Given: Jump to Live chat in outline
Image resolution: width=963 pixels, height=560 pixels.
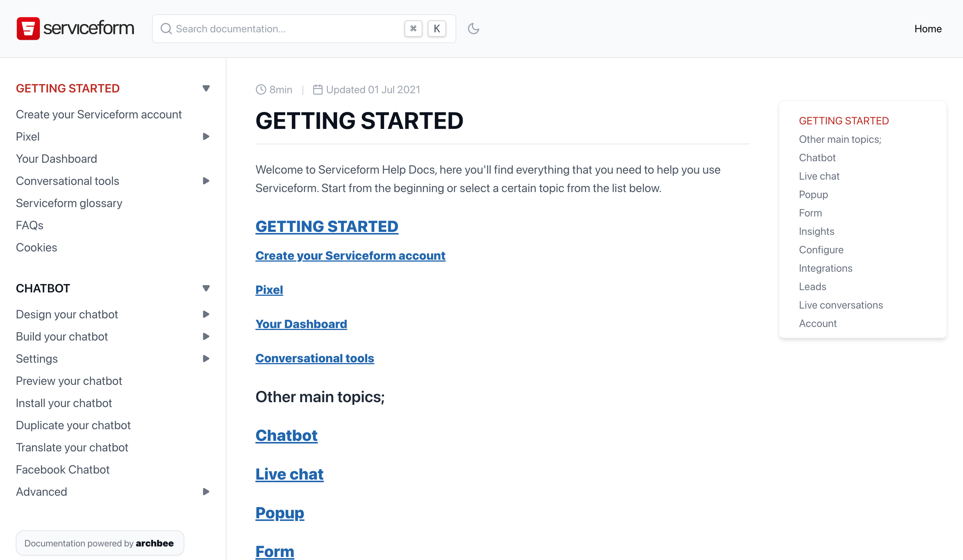Looking at the screenshot, I should (x=819, y=176).
